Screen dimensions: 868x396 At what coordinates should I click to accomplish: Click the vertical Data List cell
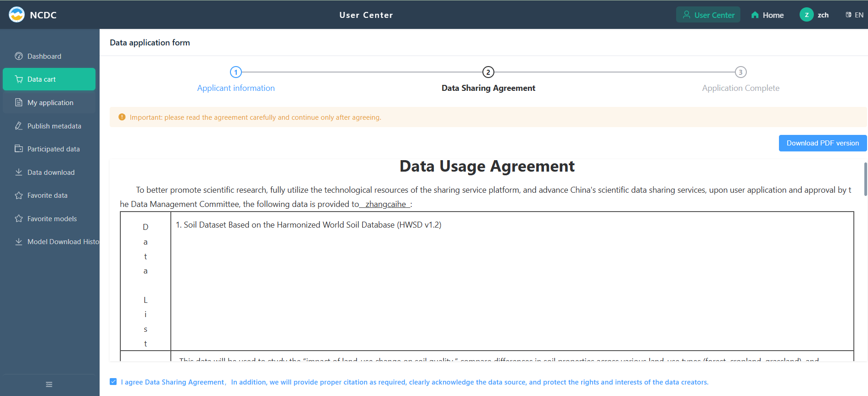[146, 281]
